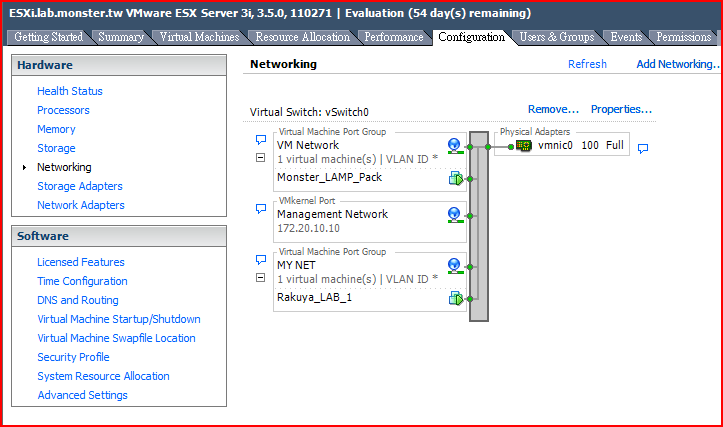Collapse the VM Network port group

pos(261,158)
